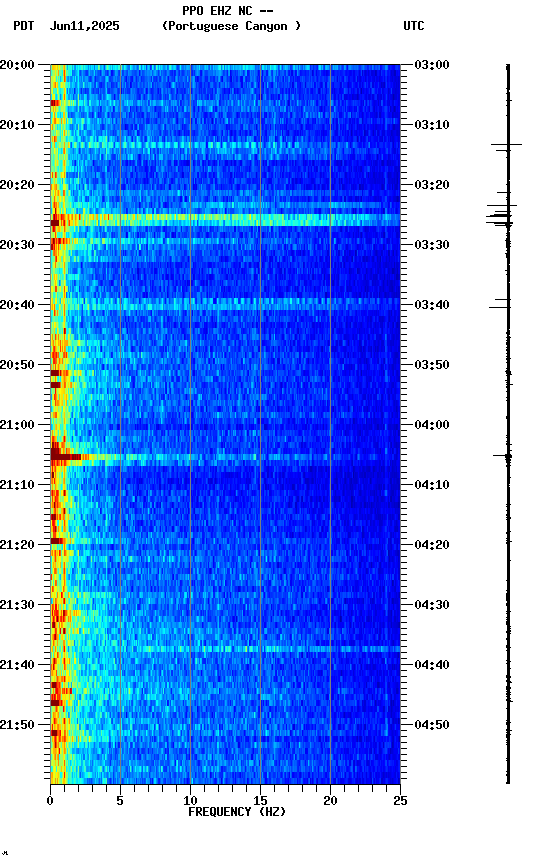Click the cyan broadband band at 20:40
The image size is (552, 864).
coord(225,303)
